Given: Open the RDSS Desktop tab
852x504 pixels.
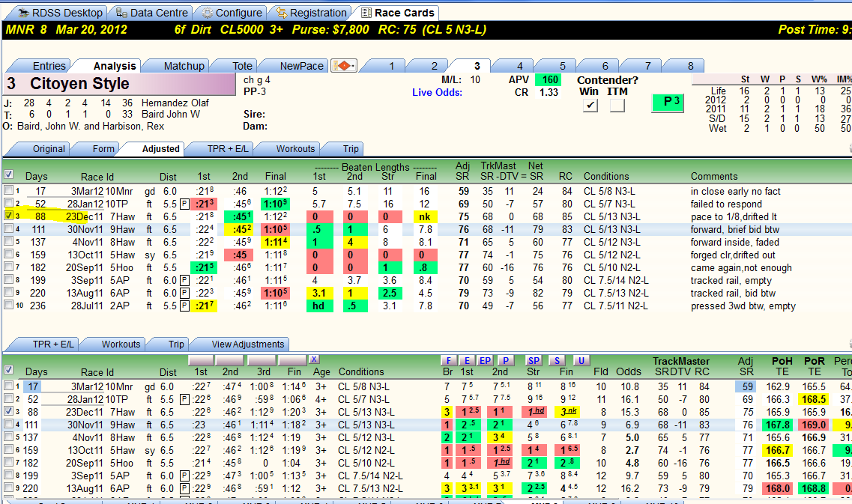Looking at the screenshot, I should coord(60,13).
